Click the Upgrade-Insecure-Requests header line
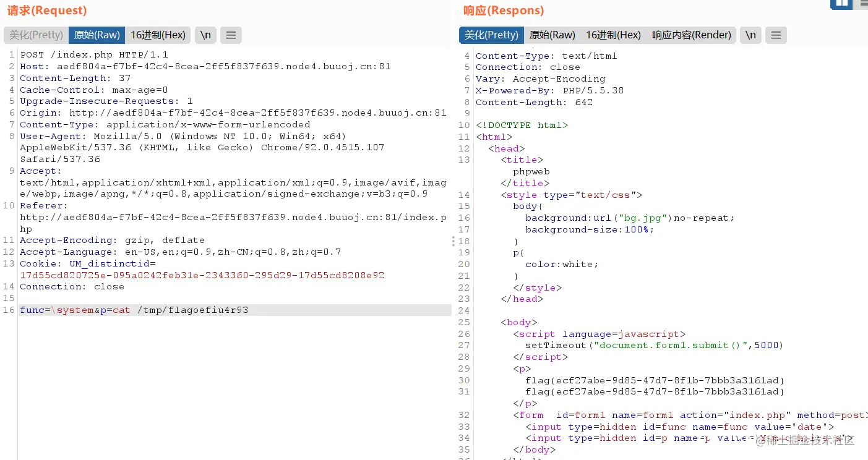Viewport: 868px width, 460px height. 106,101
